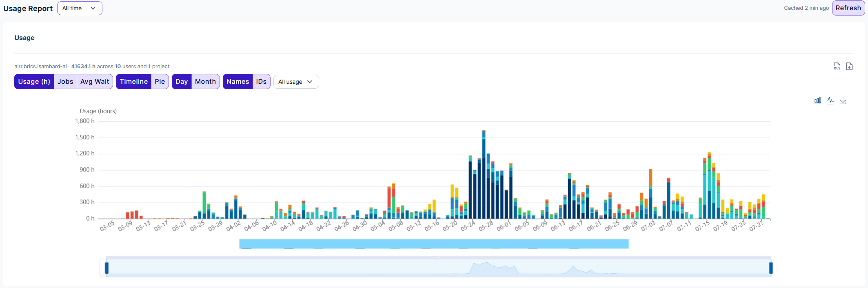Switch to Pie chart view

tap(160, 82)
